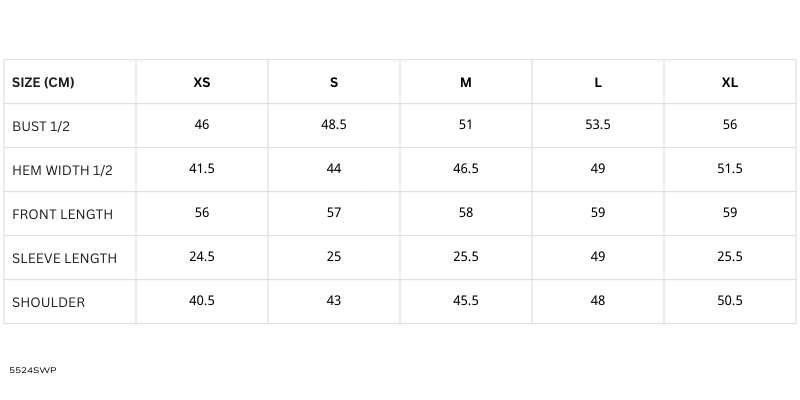Click the 5524SWP product code text
800x400 pixels.
point(33,370)
